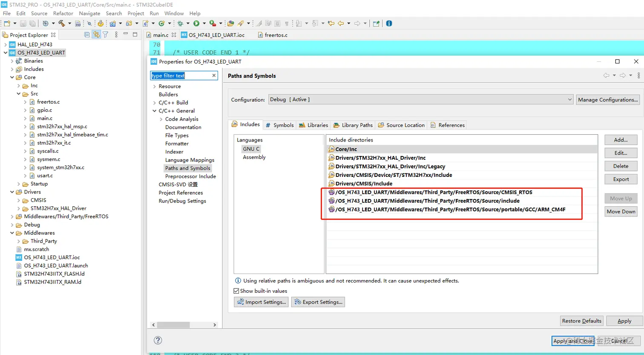Switch to the Source Location tab
644x355 pixels.
401,125
